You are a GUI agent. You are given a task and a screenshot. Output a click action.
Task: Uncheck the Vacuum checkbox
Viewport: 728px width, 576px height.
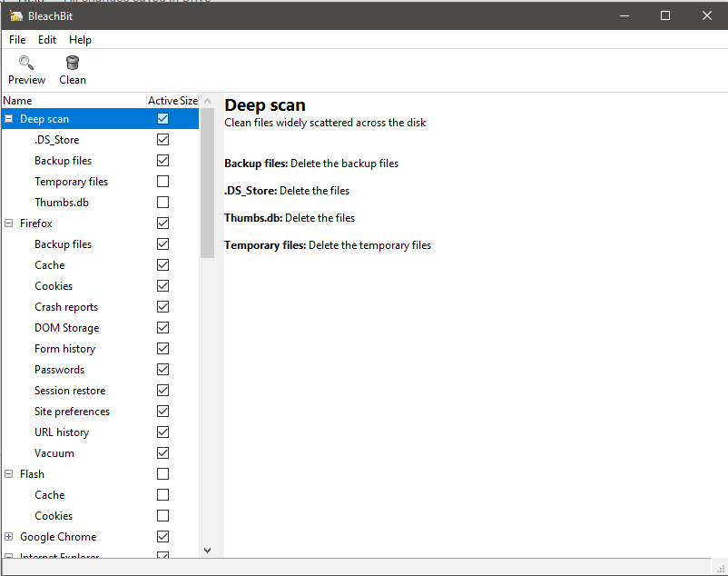[163, 453]
